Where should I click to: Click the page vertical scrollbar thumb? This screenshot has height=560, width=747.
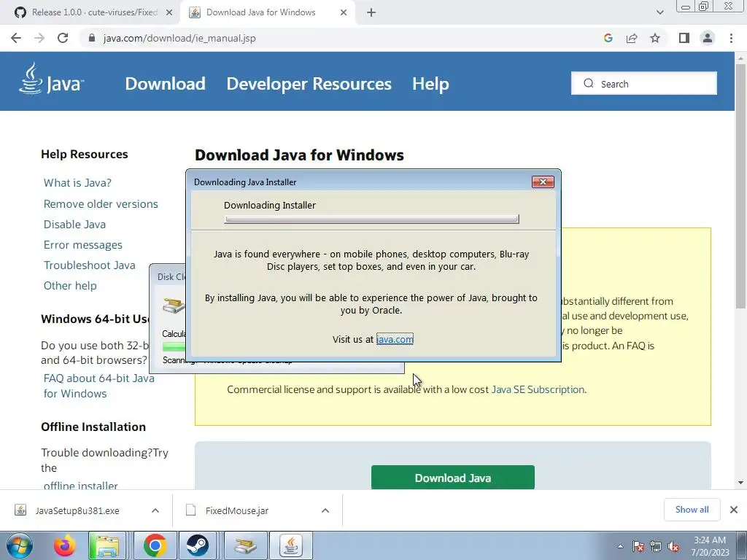point(740,186)
